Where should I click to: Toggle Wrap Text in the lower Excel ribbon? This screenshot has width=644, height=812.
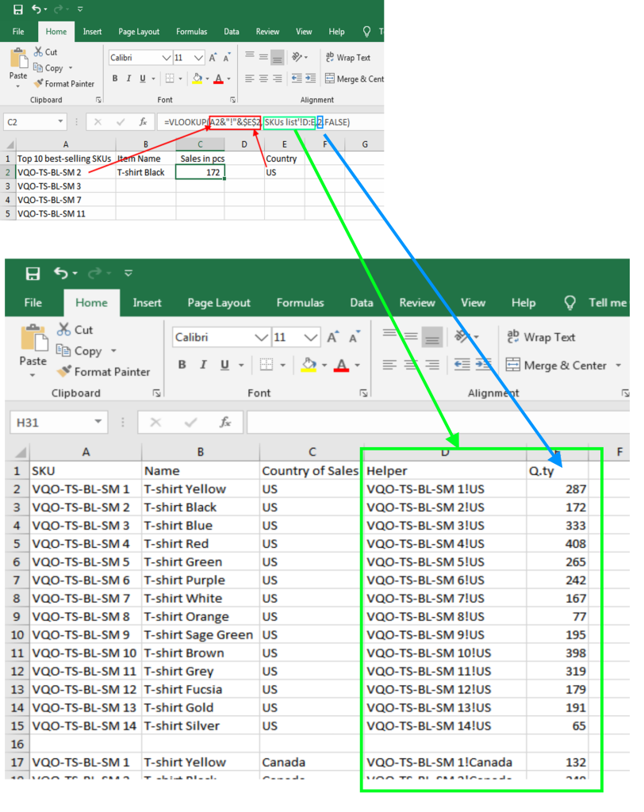[541, 337]
